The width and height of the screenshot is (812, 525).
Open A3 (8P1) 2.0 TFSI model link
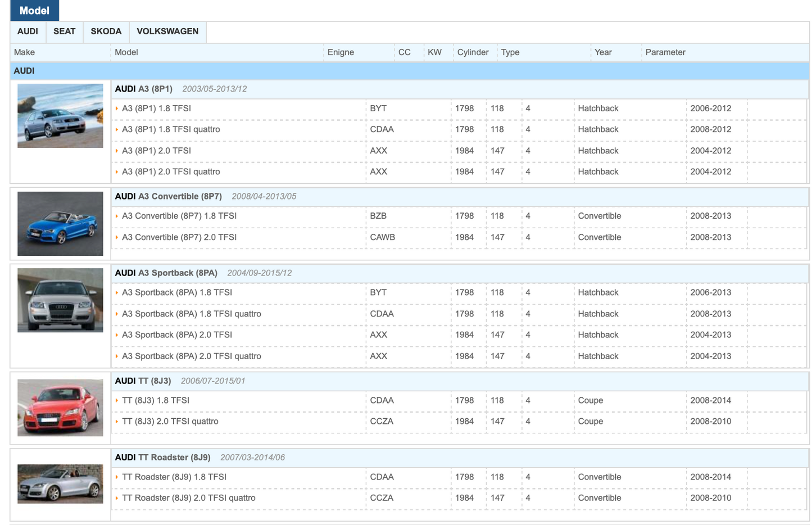[157, 151]
